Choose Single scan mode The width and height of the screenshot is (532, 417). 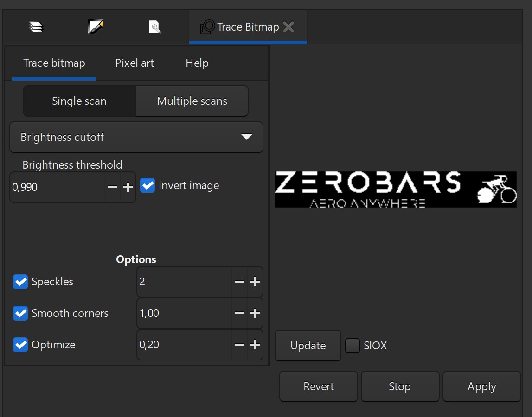coord(79,101)
